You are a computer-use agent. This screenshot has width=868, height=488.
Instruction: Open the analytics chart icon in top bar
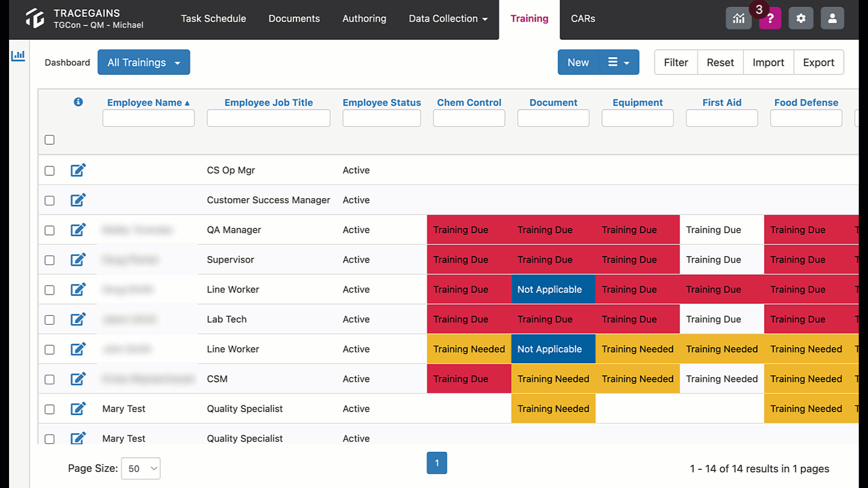click(738, 19)
